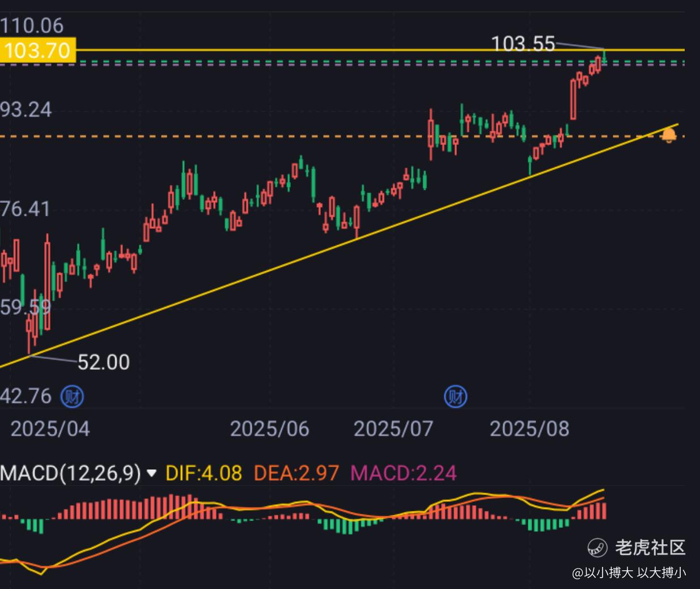
Task: Click the DIF:4.08 value
Action: coord(203,473)
